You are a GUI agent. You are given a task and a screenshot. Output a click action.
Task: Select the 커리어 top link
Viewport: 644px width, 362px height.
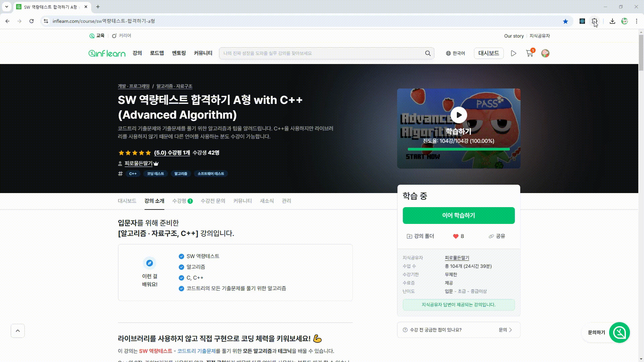click(121, 36)
